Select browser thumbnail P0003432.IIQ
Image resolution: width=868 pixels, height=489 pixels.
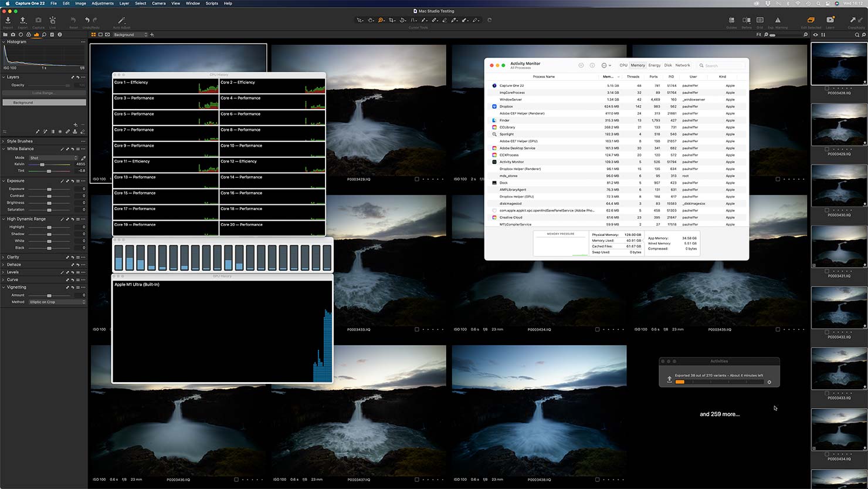839,308
